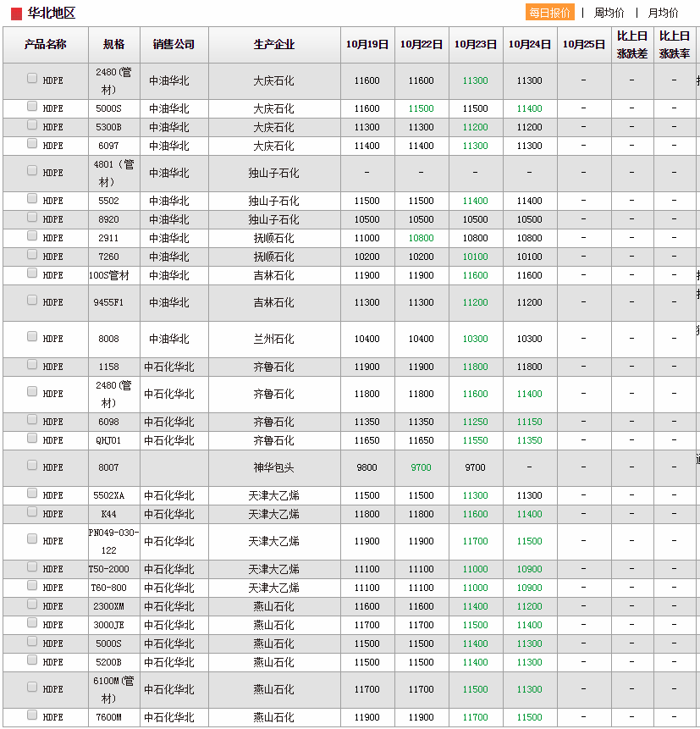The height and width of the screenshot is (729, 700).
Task: Click the 10月22日 column header
Action: (422, 45)
